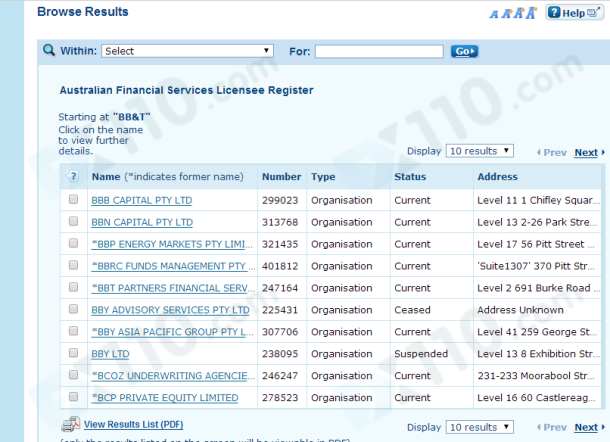The width and height of the screenshot is (610, 442).
Task: Open View Results List (PDF) link
Action: point(133,424)
